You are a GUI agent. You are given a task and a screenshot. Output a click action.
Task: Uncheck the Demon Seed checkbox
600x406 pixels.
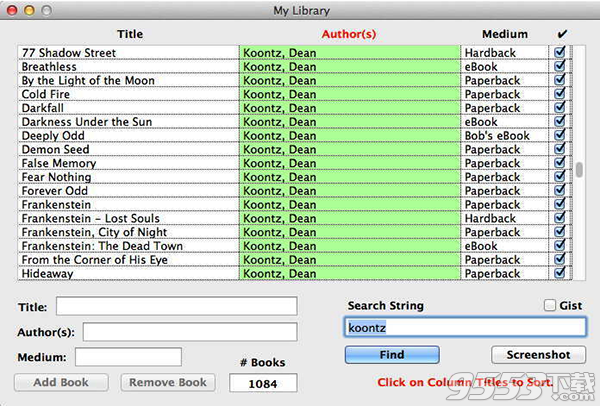[559, 149]
